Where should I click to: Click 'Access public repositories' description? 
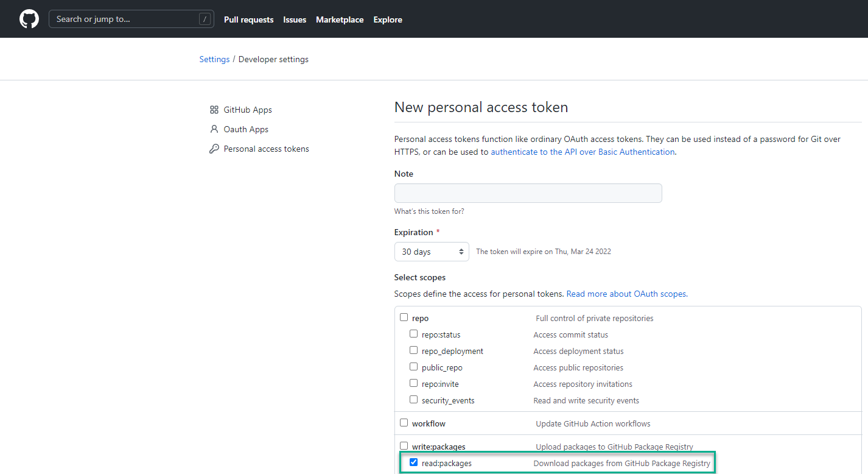(x=578, y=367)
